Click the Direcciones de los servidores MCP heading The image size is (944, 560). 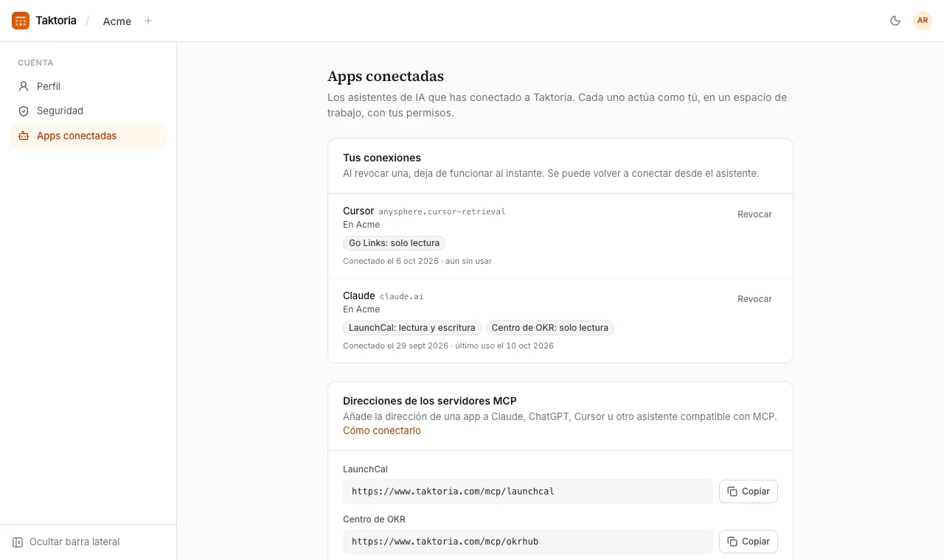point(430,401)
